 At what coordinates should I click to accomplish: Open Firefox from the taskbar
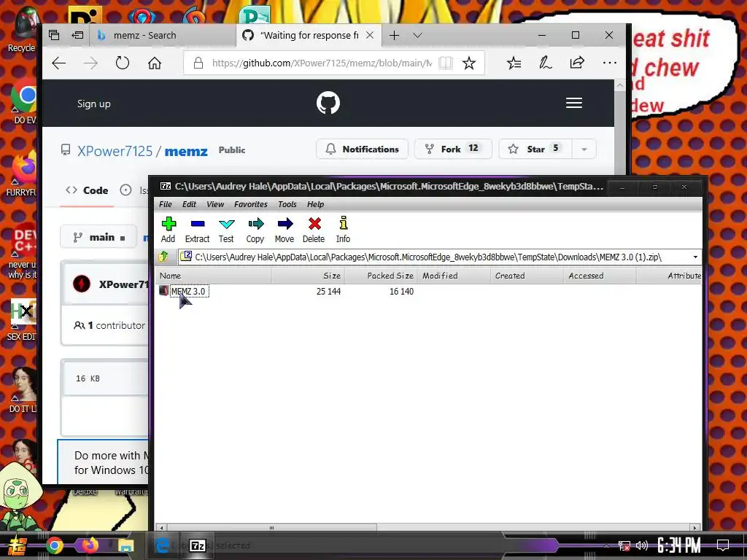(x=90, y=545)
